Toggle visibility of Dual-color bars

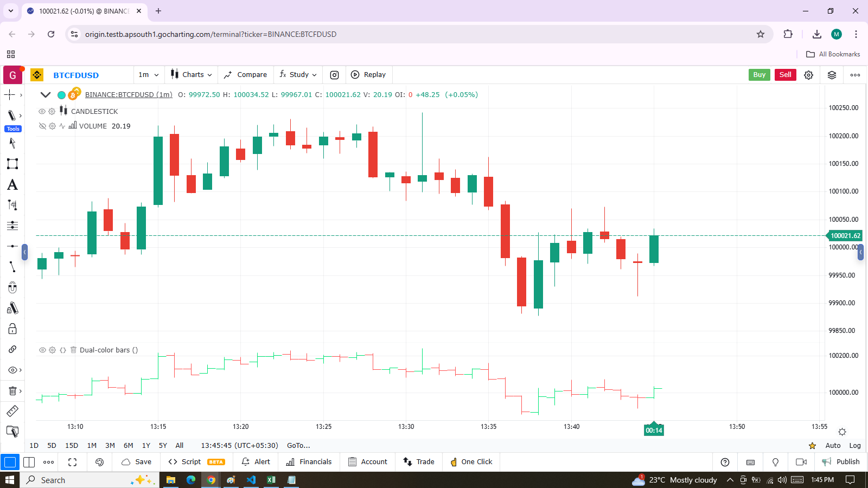pos(42,350)
